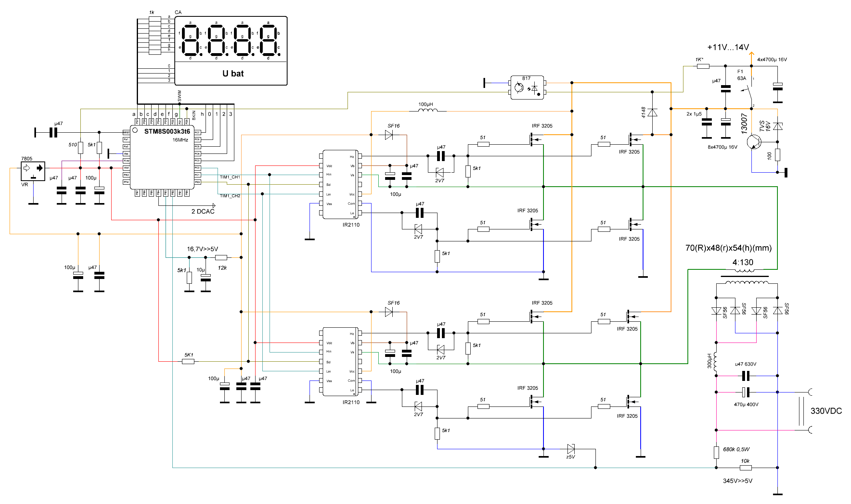
Task: Click the 12k resistor by 16,7V>>5V
Action: pyautogui.click(x=221, y=257)
